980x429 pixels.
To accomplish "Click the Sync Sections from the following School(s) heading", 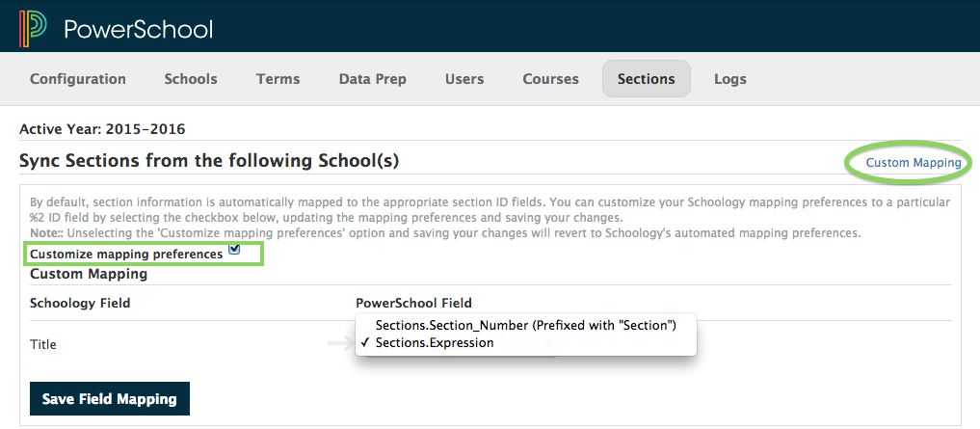I will click(x=209, y=161).
